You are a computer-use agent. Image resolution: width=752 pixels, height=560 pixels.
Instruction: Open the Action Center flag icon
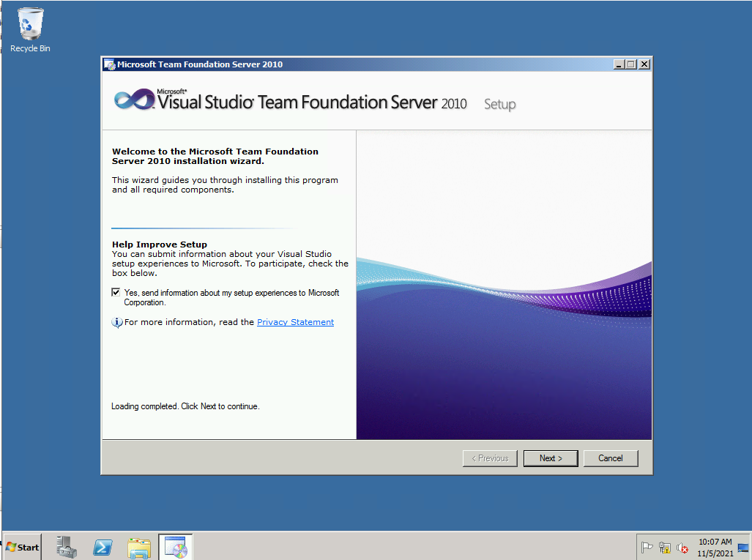tap(647, 547)
